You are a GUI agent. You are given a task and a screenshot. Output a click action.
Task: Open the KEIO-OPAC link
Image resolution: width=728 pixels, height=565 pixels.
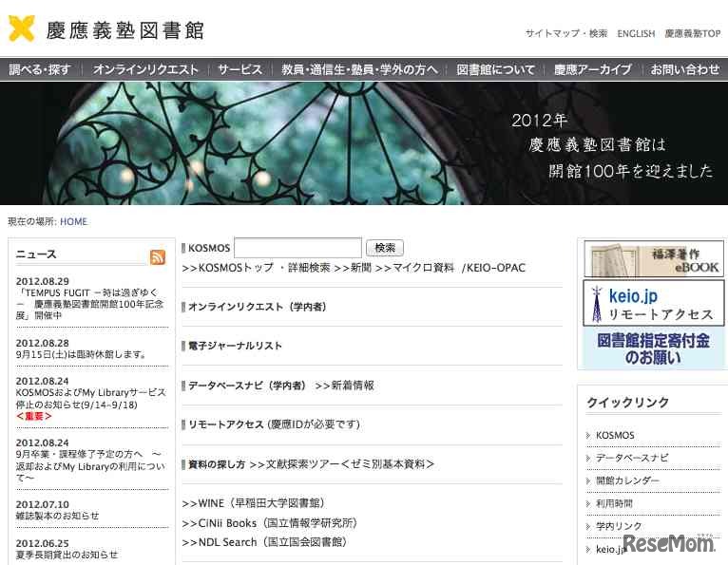point(496,268)
